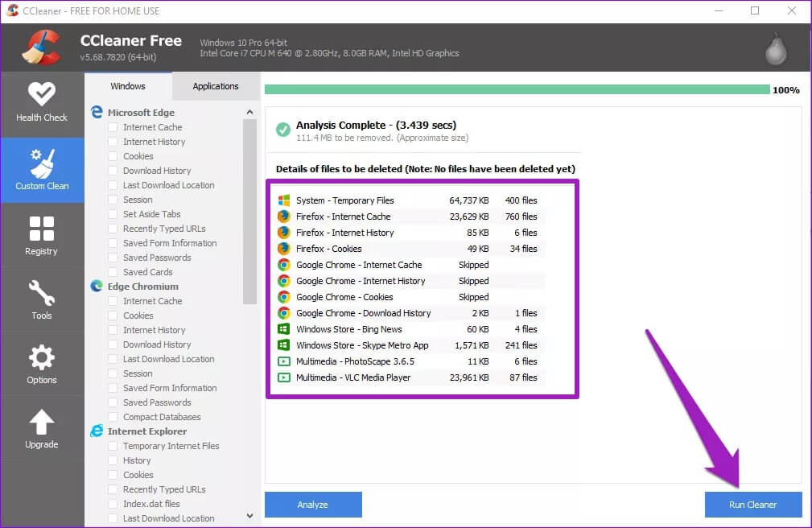Click the Multimedia icon beside PhotoScape 3.6.5
Image resolution: width=812 pixels, height=528 pixels.
(x=284, y=361)
